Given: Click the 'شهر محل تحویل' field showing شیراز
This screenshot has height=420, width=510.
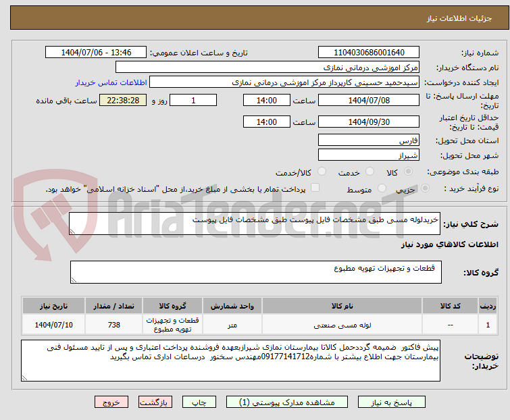Looking at the screenshot, I should coord(369,155).
